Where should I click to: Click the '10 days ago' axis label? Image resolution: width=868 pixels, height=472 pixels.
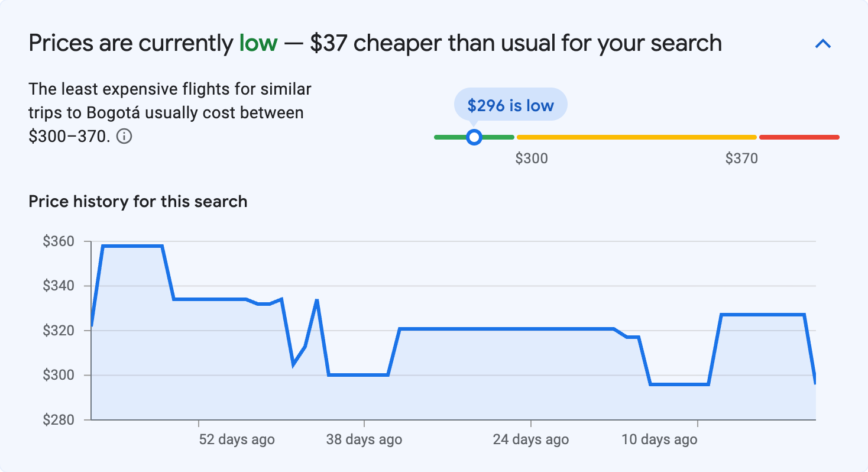click(659, 439)
